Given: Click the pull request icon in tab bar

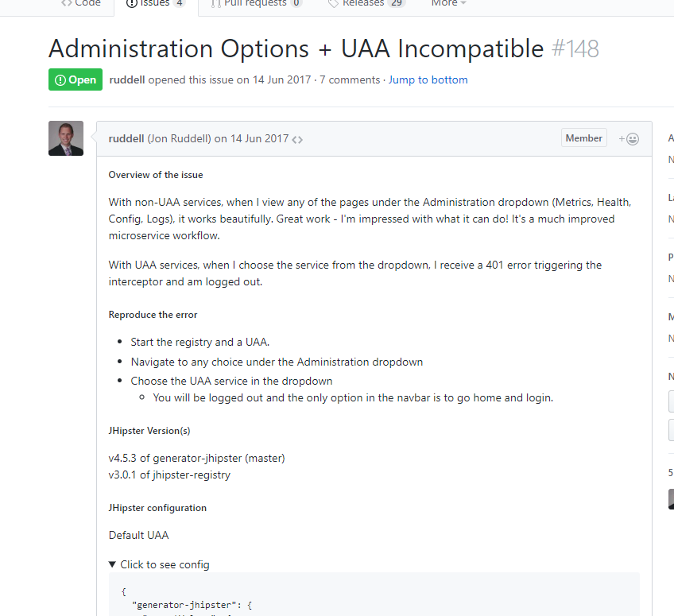Looking at the screenshot, I should [216, 3].
